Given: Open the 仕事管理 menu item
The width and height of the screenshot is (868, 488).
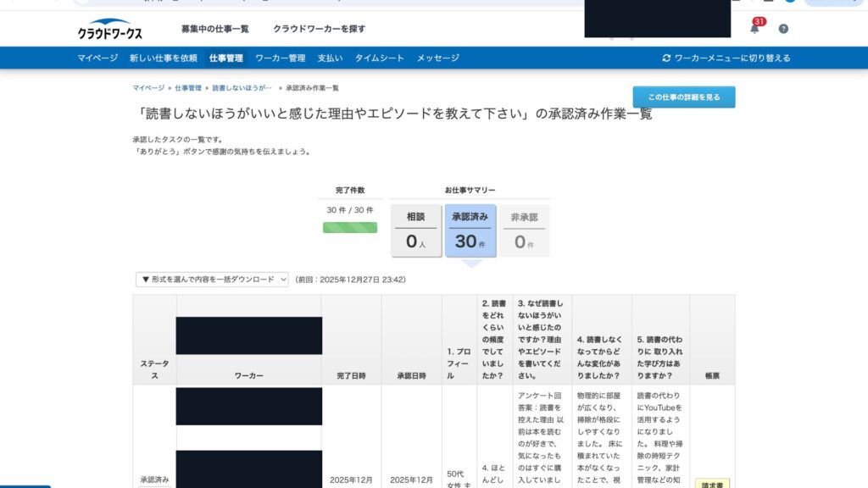Looking at the screenshot, I should click(226, 58).
